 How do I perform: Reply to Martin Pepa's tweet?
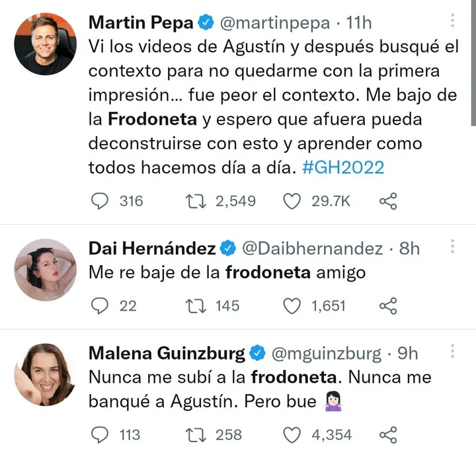pyautogui.click(x=99, y=200)
